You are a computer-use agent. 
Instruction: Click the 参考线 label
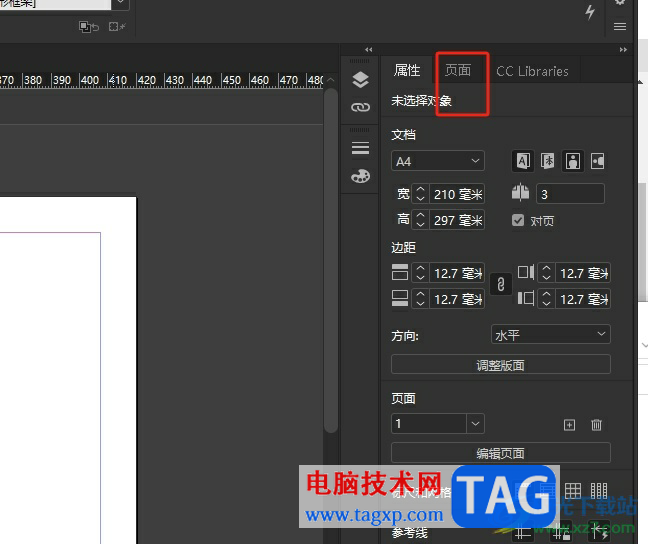point(410,533)
